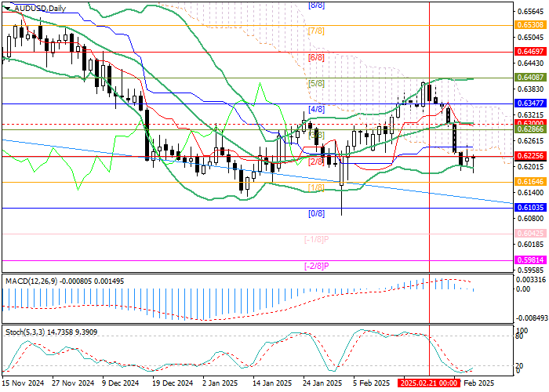Select the [4/8] Murrey level label
This screenshot has width=549, height=392.
pyautogui.click(x=316, y=109)
